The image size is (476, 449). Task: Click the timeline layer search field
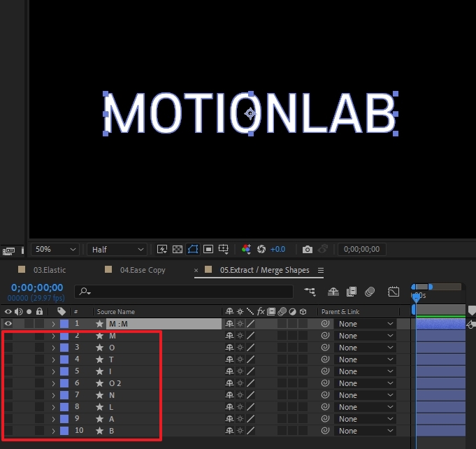(184, 292)
